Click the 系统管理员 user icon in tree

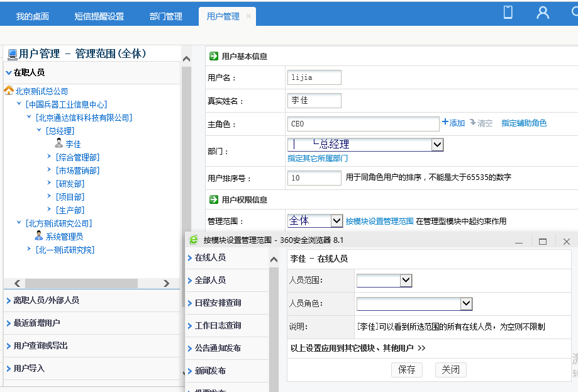(39, 236)
